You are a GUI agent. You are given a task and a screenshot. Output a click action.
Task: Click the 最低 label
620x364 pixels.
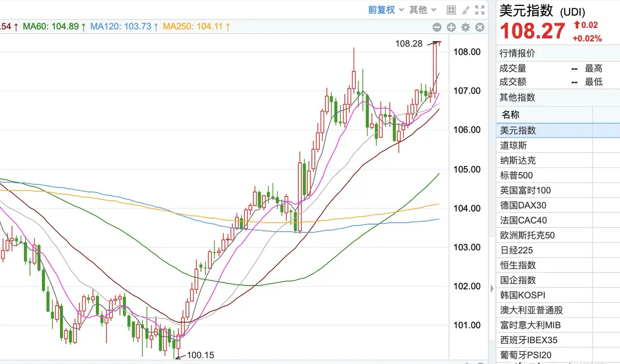pos(594,82)
